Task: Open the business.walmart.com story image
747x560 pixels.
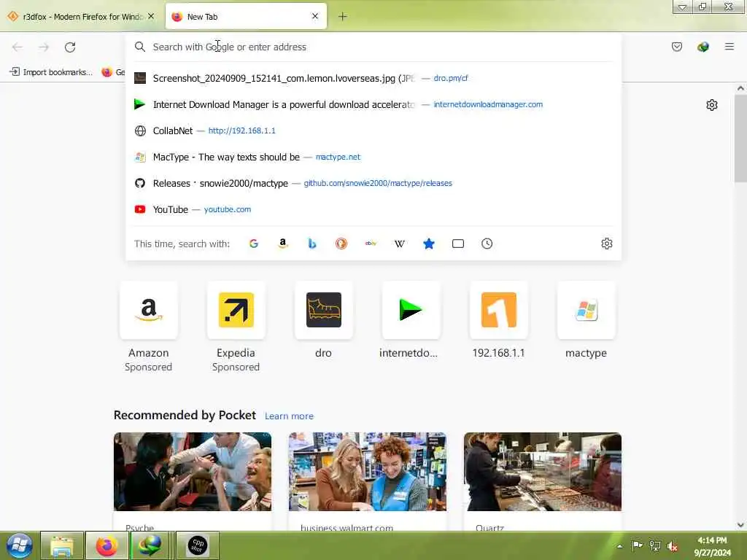Action: pos(368,472)
